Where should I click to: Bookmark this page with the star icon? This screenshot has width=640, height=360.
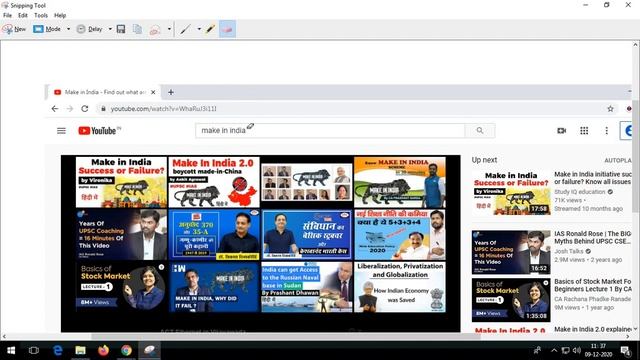pyautogui.click(x=610, y=109)
